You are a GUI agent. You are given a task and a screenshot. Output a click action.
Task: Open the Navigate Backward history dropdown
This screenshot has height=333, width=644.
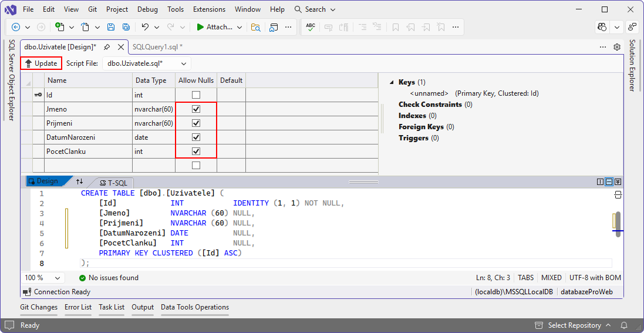28,27
